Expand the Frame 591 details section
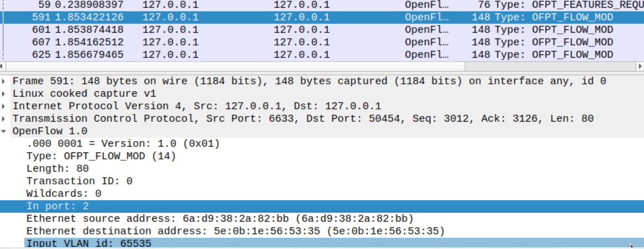 (5, 81)
